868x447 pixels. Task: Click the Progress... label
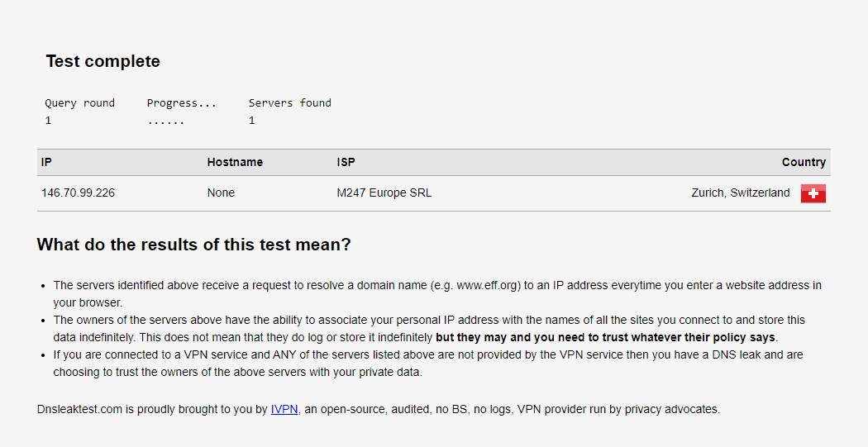tap(182, 103)
